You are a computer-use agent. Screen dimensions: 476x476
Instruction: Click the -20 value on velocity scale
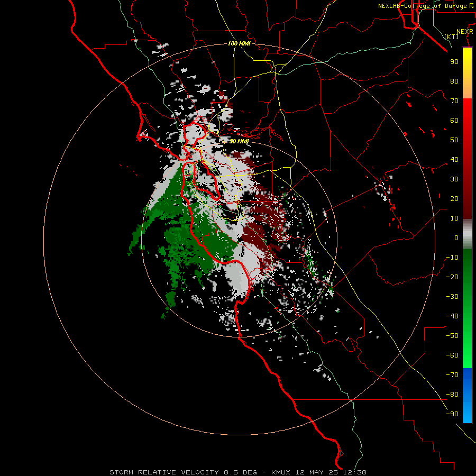[x=452, y=277]
